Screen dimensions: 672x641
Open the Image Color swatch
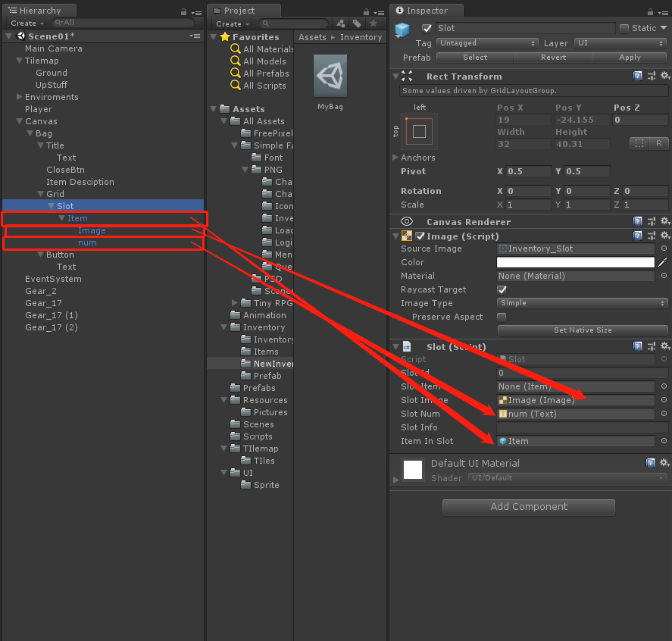pos(576,262)
